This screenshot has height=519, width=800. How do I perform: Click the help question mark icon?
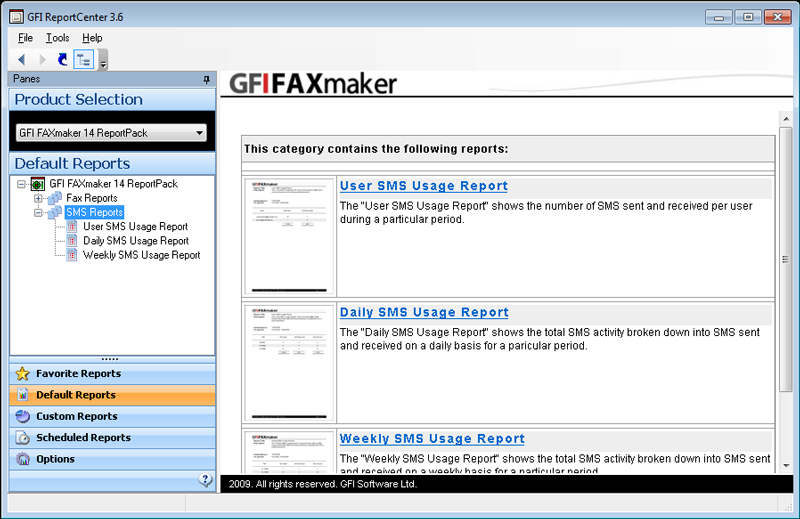point(205,480)
